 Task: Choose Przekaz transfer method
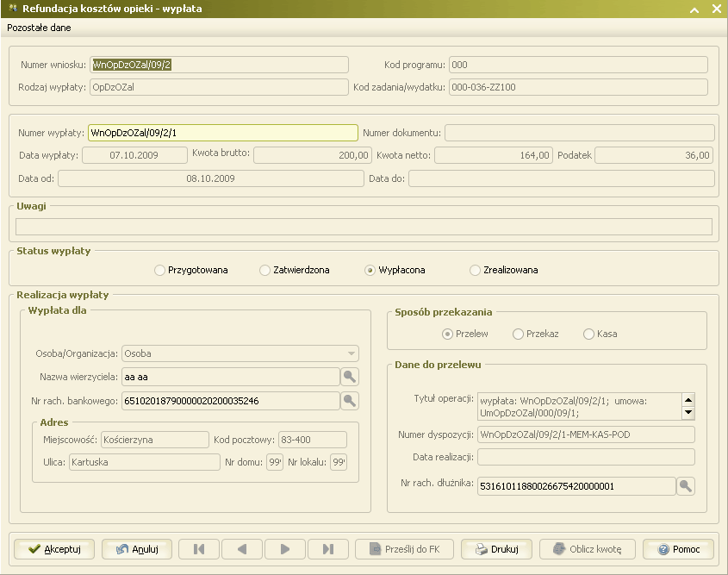tap(518, 334)
